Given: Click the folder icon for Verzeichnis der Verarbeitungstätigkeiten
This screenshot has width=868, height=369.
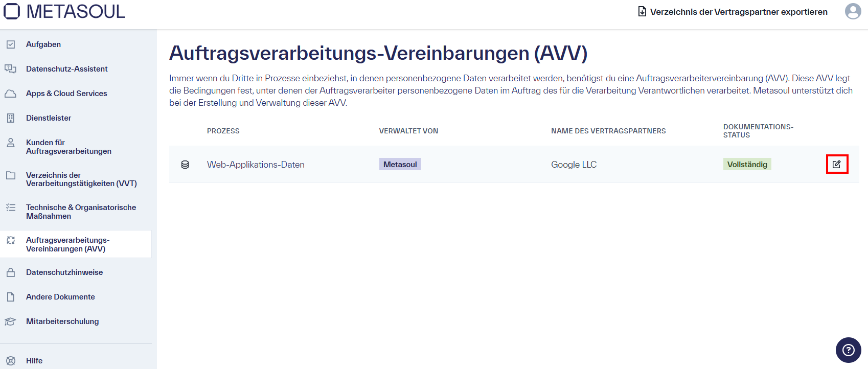Looking at the screenshot, I should tap(11, 175).
